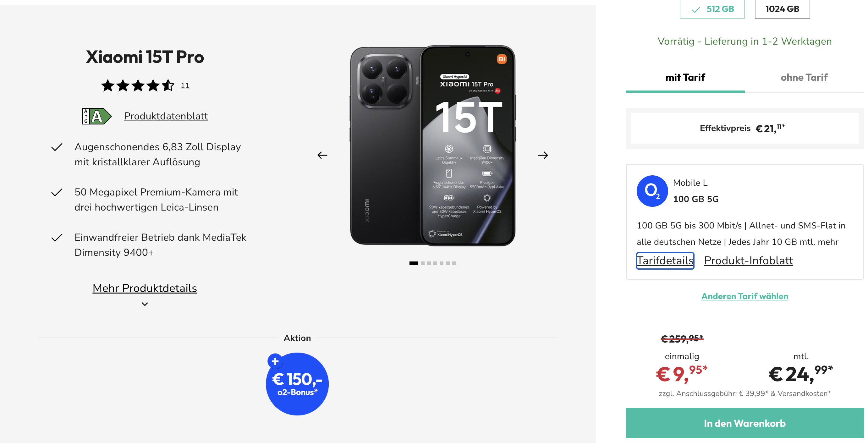Viewport: 868px width, 445px height.
Task: Click the previous image arrow
Action: click(x=322, y=155)
